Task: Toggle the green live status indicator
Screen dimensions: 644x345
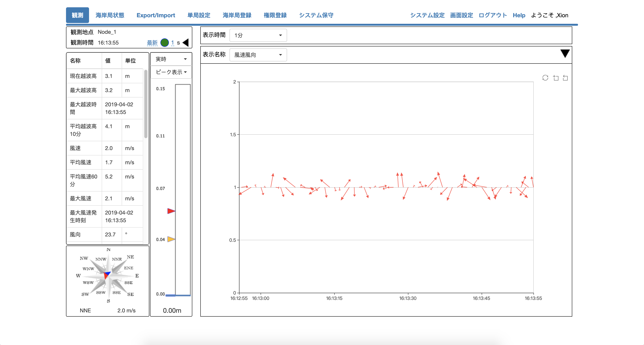Action: point(164,42)
